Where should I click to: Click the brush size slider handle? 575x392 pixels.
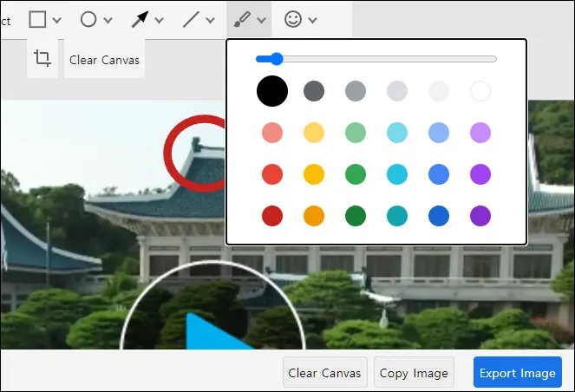click(x=277, y=59)
